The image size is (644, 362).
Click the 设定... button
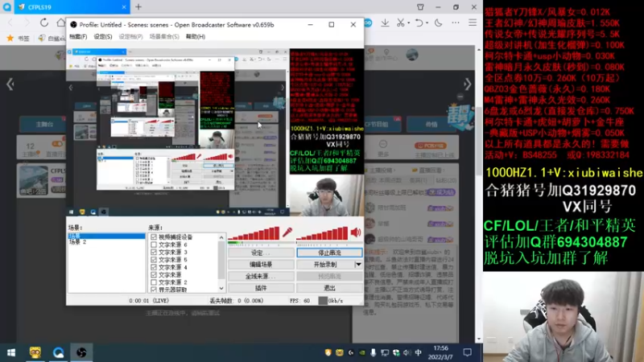click(x=261, y=253)
